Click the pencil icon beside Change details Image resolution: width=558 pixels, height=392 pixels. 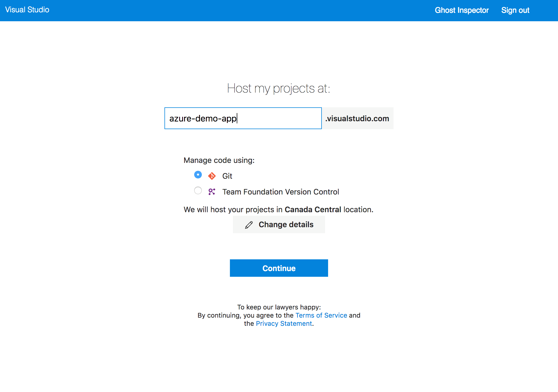[x=249, y=225]
